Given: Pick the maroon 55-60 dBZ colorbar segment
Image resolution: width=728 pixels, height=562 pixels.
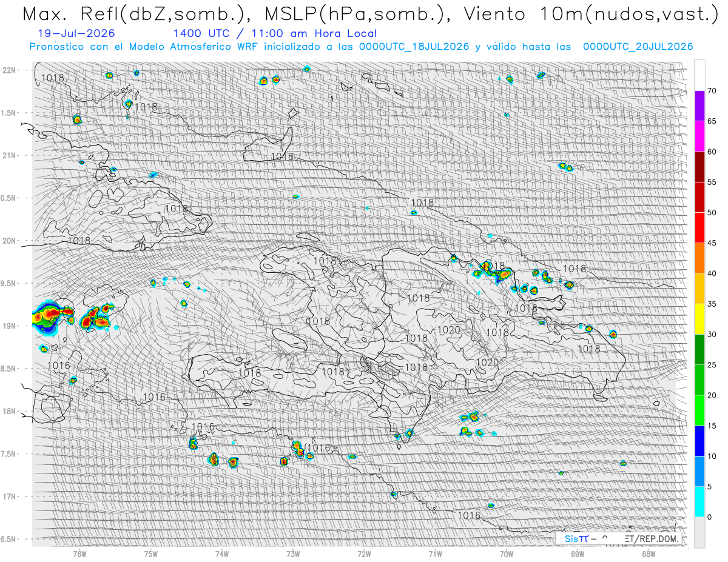Looking at the screenshot, I should click(x=699, y=167).
